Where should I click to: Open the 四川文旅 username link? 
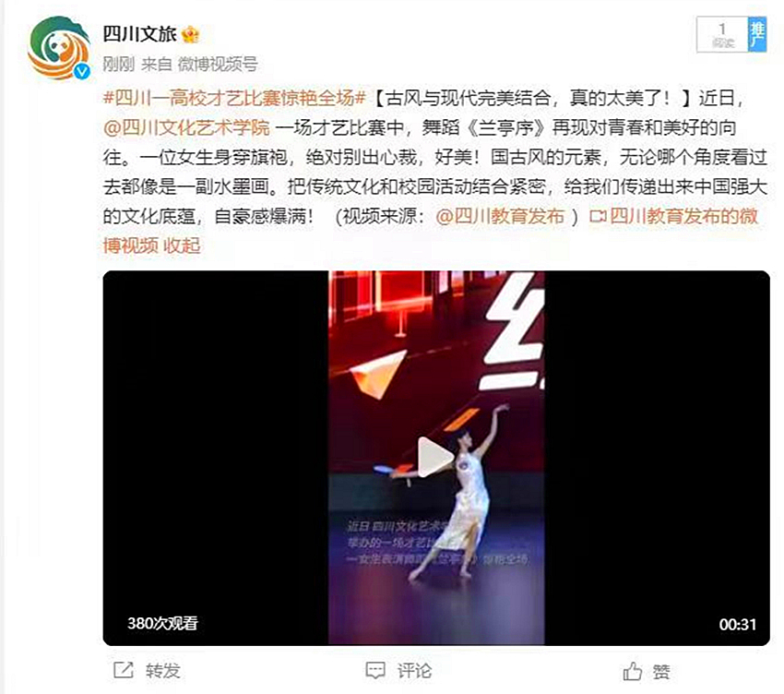140,34
